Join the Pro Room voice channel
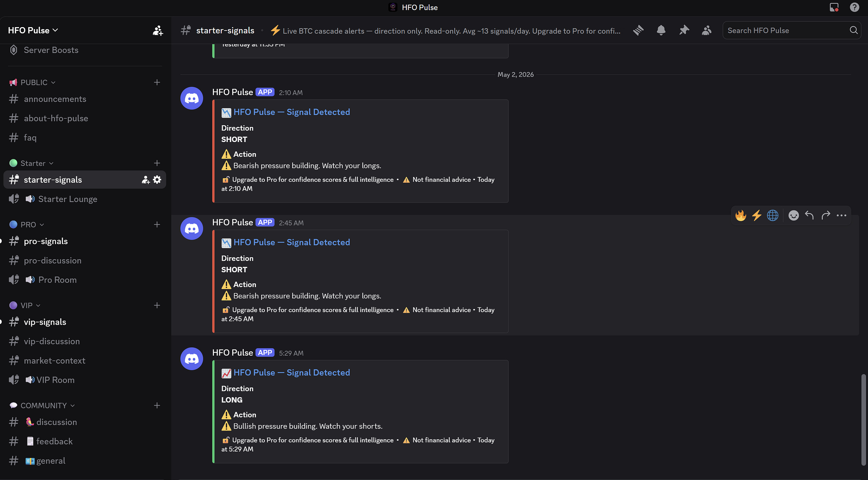The width and height of the screenshot is (868, 480). tap(85, 280)
